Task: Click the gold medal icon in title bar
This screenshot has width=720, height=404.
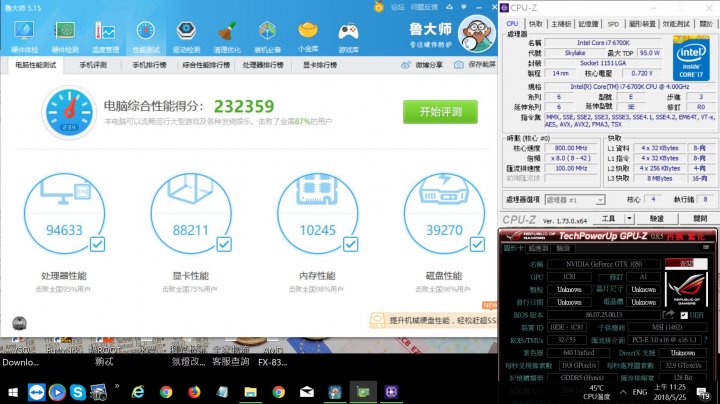Action: coord(379,7)
